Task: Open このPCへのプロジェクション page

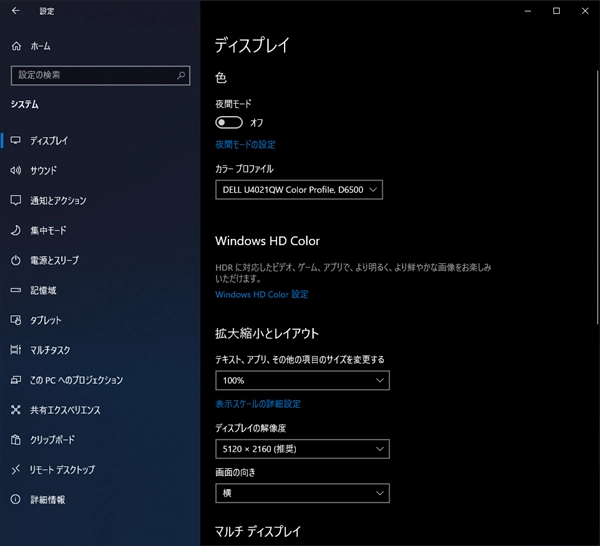Action: point(77,380)
